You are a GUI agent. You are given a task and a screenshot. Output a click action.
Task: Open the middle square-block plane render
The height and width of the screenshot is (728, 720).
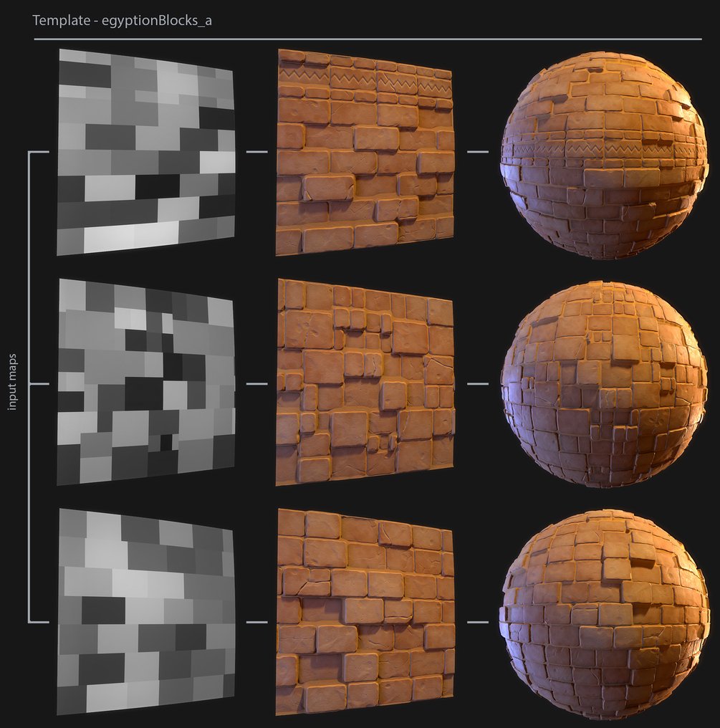pyautogui.click(x=365, y=382)
